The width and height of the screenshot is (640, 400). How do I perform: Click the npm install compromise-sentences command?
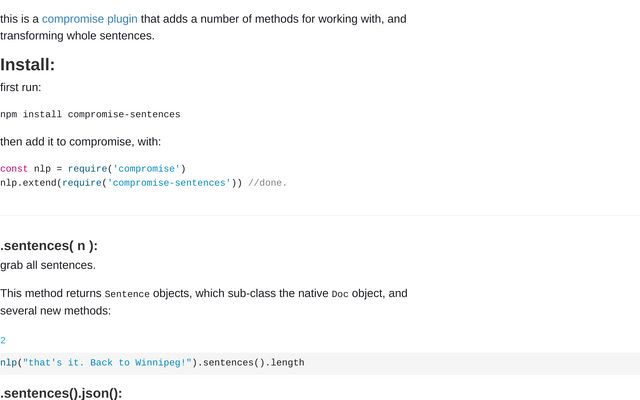click(x=90, y=114)
